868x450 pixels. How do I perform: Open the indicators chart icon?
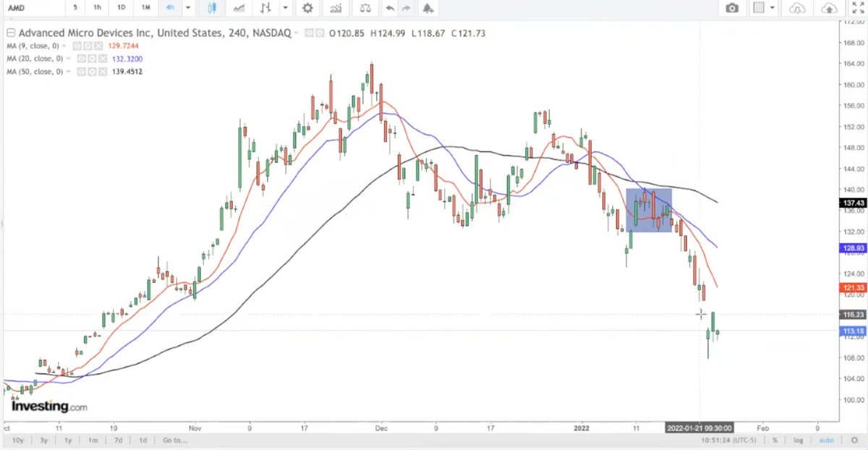coord(335,8)
